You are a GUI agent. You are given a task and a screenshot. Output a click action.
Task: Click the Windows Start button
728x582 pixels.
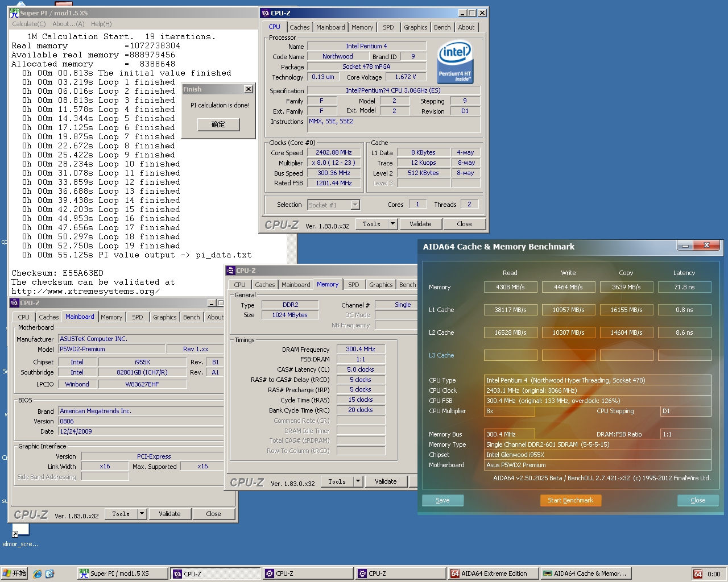point(15,573)
